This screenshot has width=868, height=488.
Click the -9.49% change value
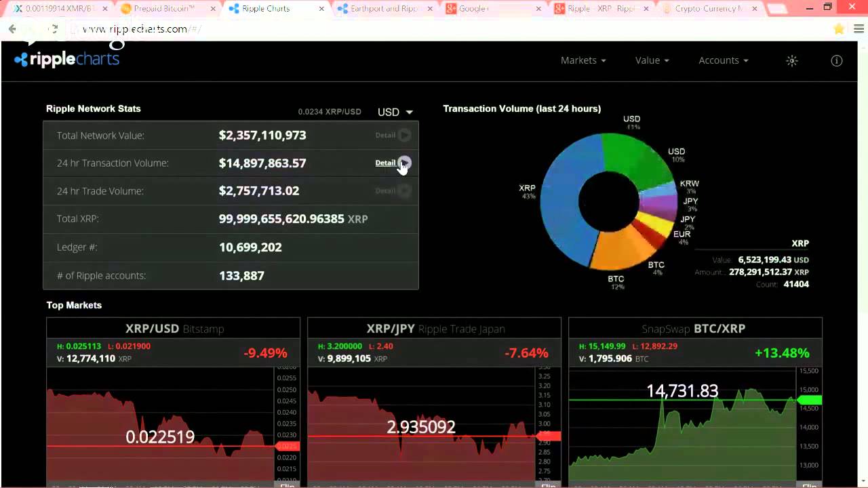[265, 352]
